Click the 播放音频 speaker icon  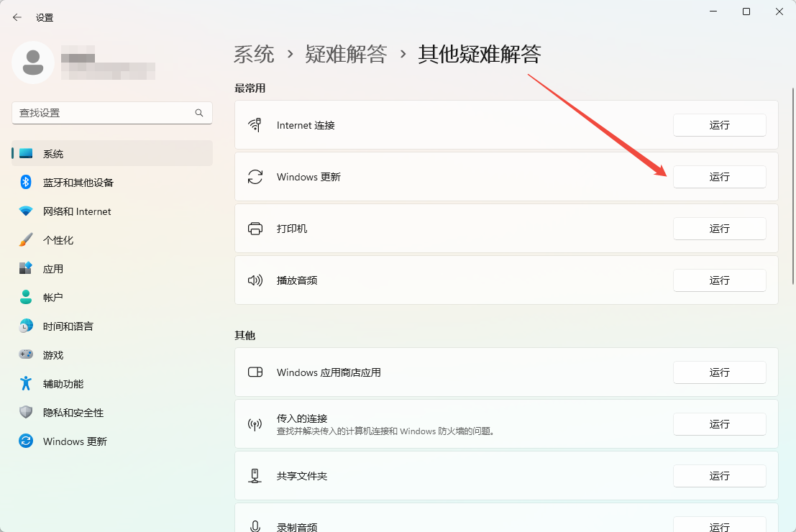click(x=255, y=280)
